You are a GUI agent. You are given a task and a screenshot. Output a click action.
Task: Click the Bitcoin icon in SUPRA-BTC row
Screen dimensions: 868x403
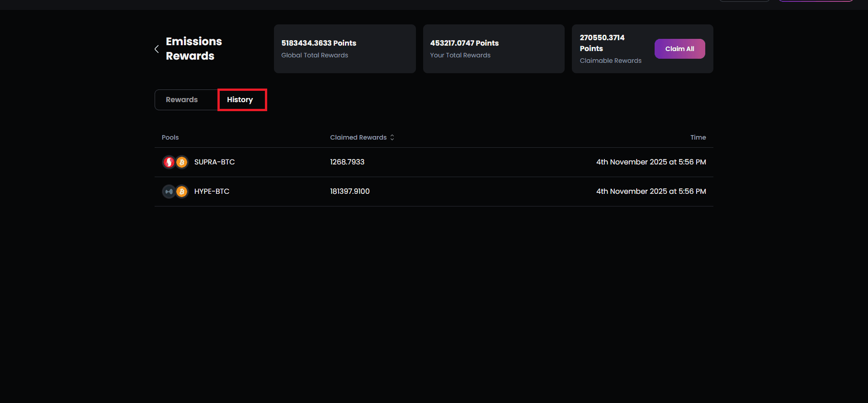(x=182, y=162)
